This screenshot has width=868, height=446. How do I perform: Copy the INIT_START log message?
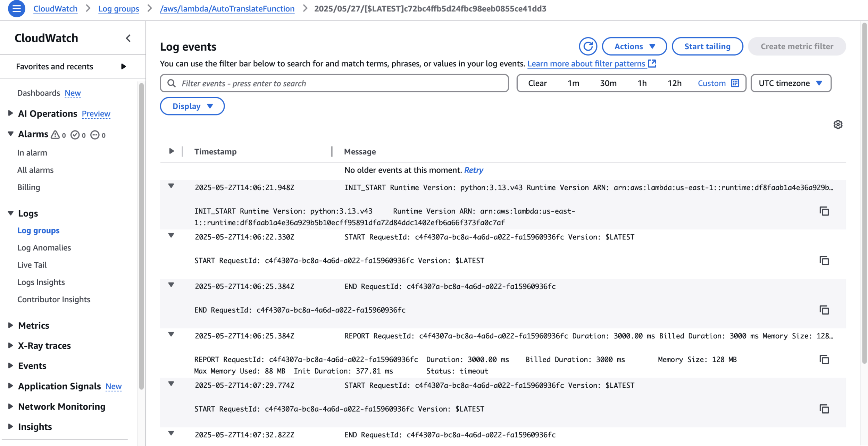tap(824, 211)
